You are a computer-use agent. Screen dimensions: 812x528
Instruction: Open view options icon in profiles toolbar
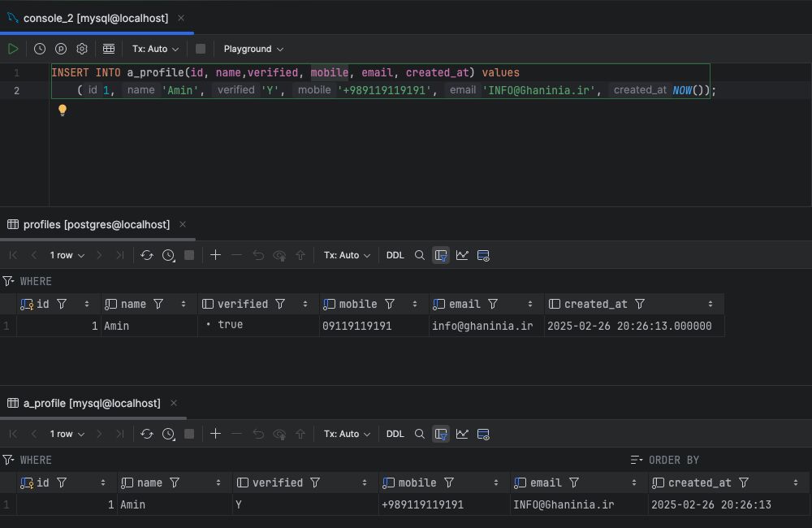483,255
